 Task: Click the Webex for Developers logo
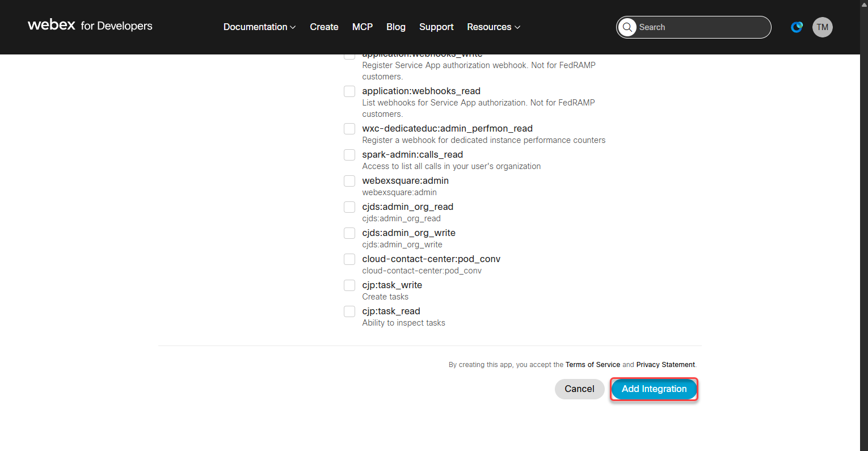pos(90,26)
